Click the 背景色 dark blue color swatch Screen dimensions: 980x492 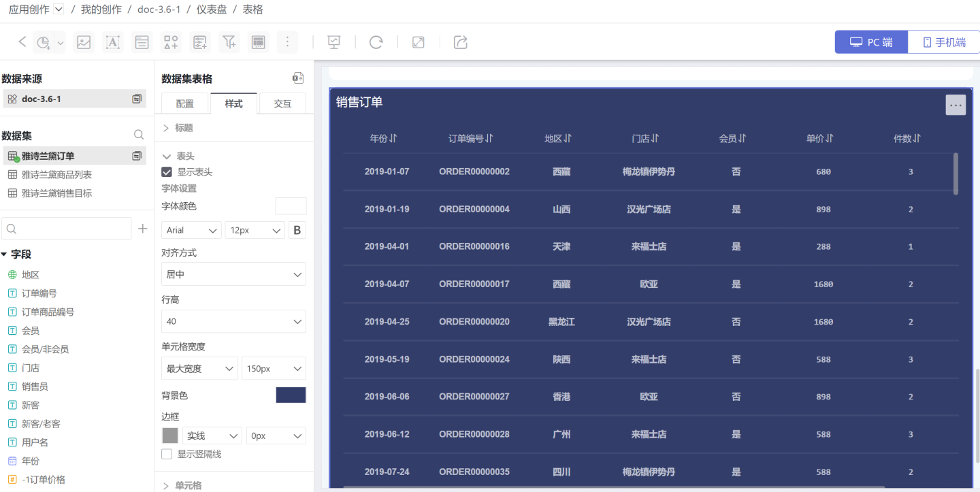(291, 395)
